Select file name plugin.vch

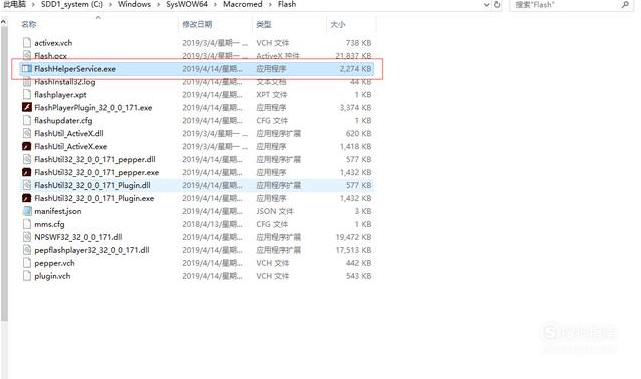coord(52,276)
